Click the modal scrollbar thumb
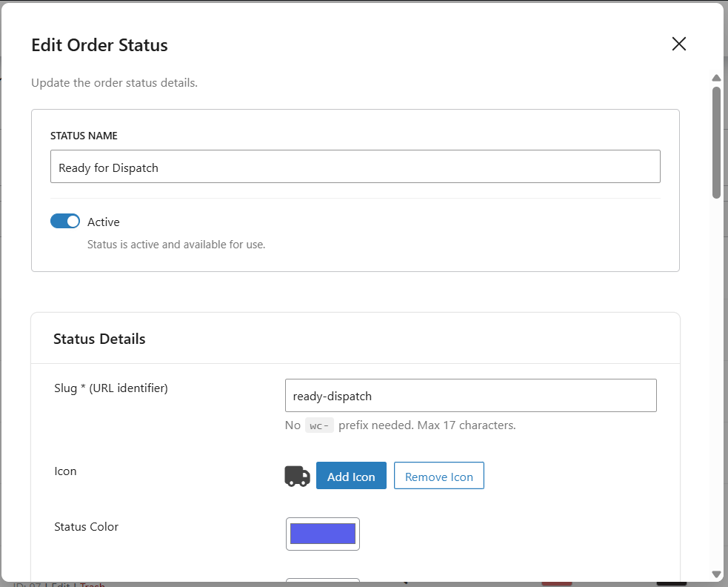 [x=716, y=142]
